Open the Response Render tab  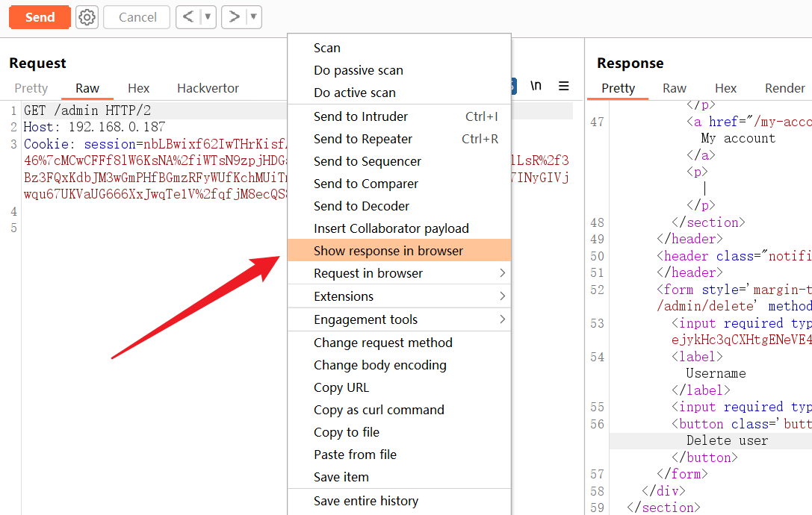[x=784, y=88]
